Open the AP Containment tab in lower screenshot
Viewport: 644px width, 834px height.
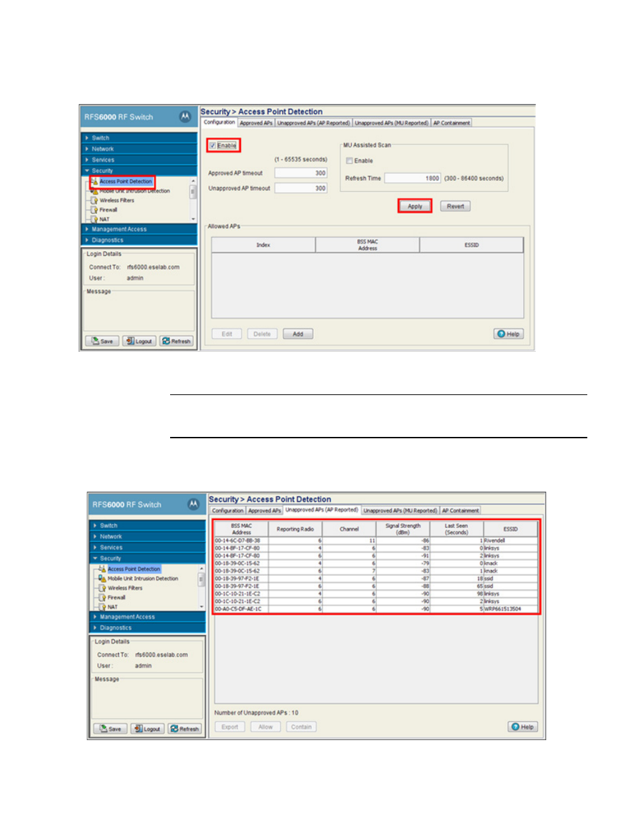460,511
